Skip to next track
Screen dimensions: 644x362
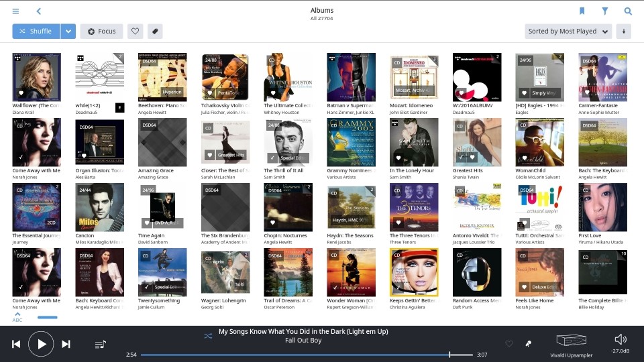(66, 344)
